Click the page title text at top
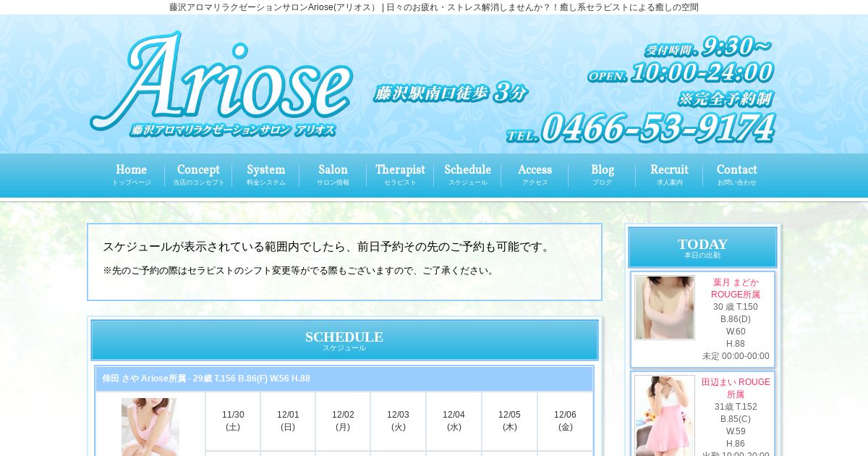 click(434, 7)
